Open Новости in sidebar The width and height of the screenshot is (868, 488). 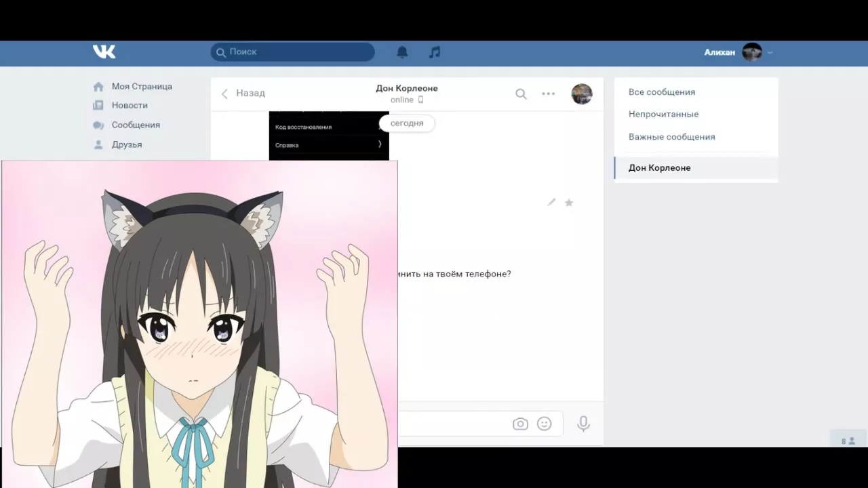pos(130,105)
